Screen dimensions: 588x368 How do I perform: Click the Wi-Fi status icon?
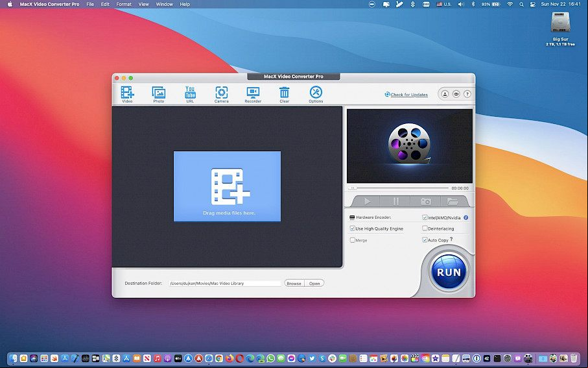(510, 4)
